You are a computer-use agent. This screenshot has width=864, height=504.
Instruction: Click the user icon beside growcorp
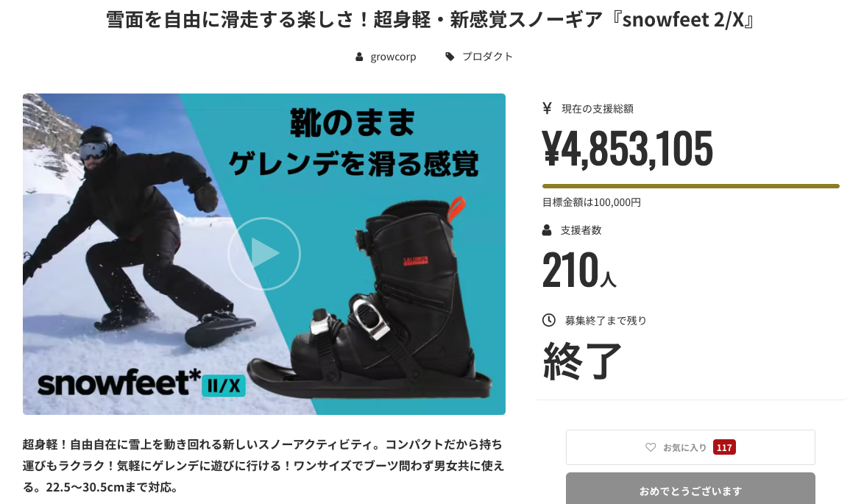359,57
